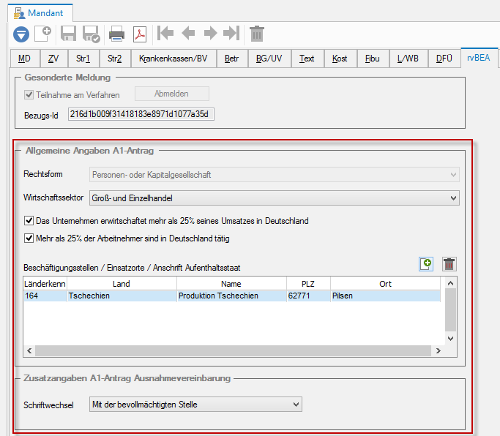Select the cell 'Produktion Tschechien'
Screen dimensions: 500x436
231,296
